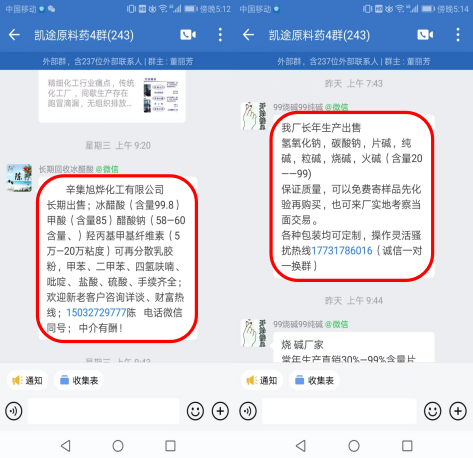Open the three-dot menu in the right chat
The width and height of the screenshot is (473, 458).
(458, 35)
